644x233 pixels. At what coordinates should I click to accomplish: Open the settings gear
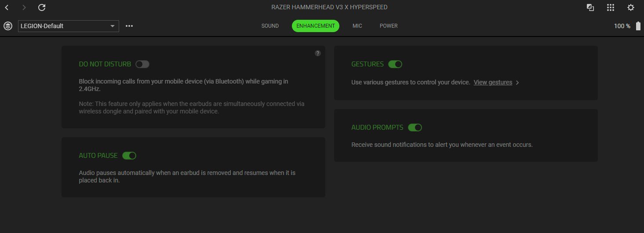[x=631, y=7]
